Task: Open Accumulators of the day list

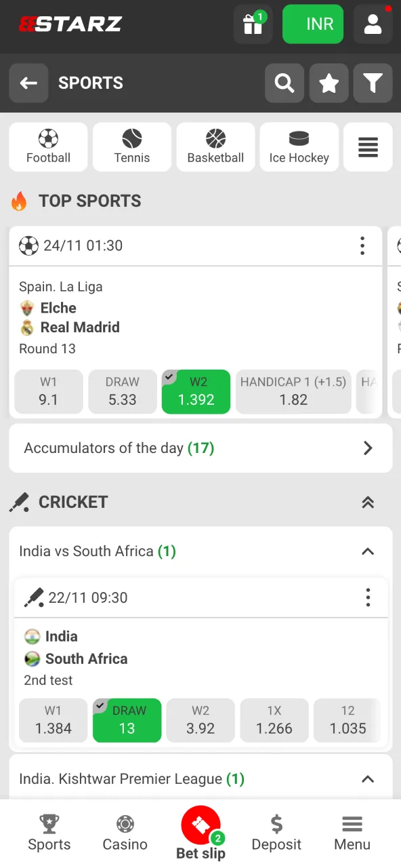Action: click(200, 448)
